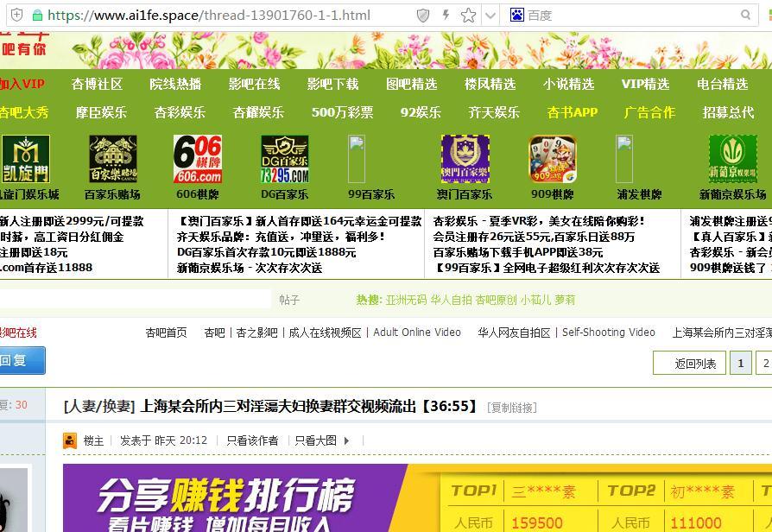Click the DG百家乐 73295.com logo icon

click(x=285, y=159)
